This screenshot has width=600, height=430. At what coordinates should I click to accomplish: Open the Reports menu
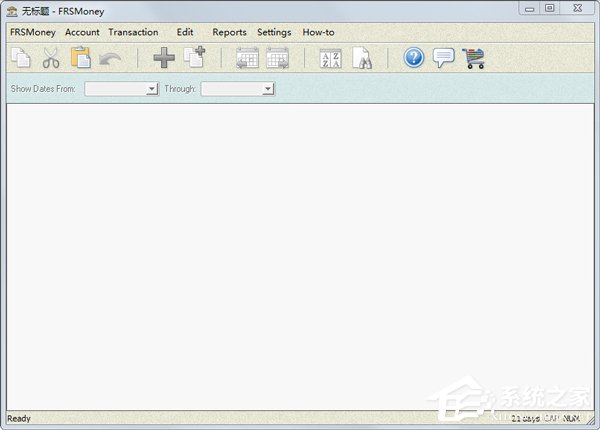click(x=229, y=32)
